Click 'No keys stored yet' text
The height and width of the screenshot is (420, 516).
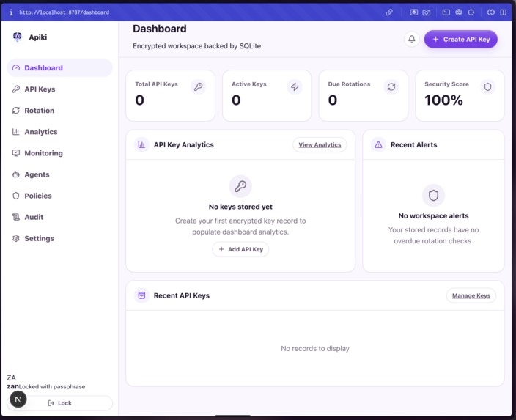[240, 207]
